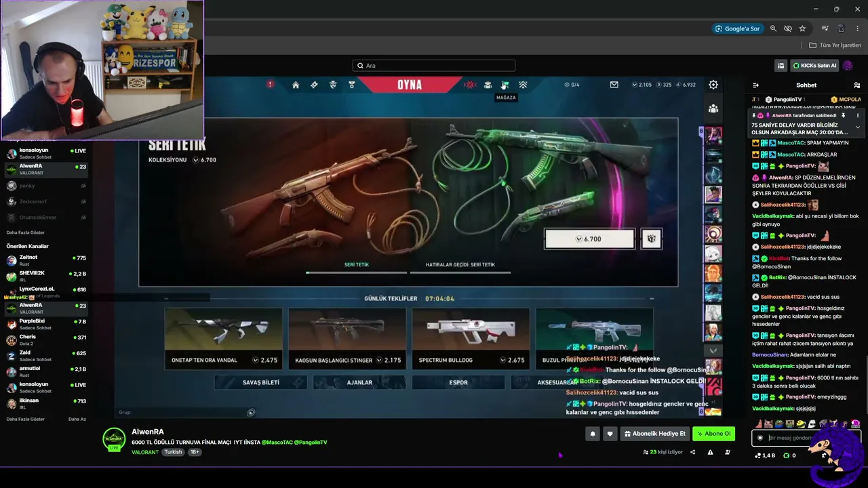This screenshot has height=488, width=868.
Task: Click Abonelik Hediye Et gift button
Action: tap(655, 434)
